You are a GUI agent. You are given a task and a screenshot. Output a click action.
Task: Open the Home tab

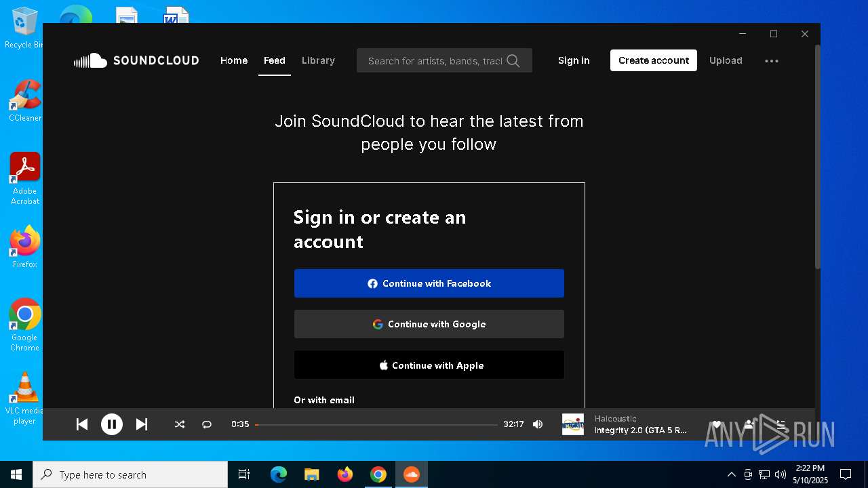(234, 60)
